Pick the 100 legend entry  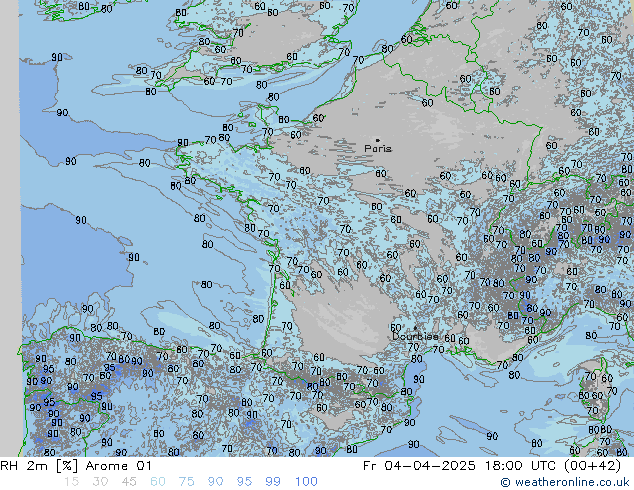coord(306,482)
